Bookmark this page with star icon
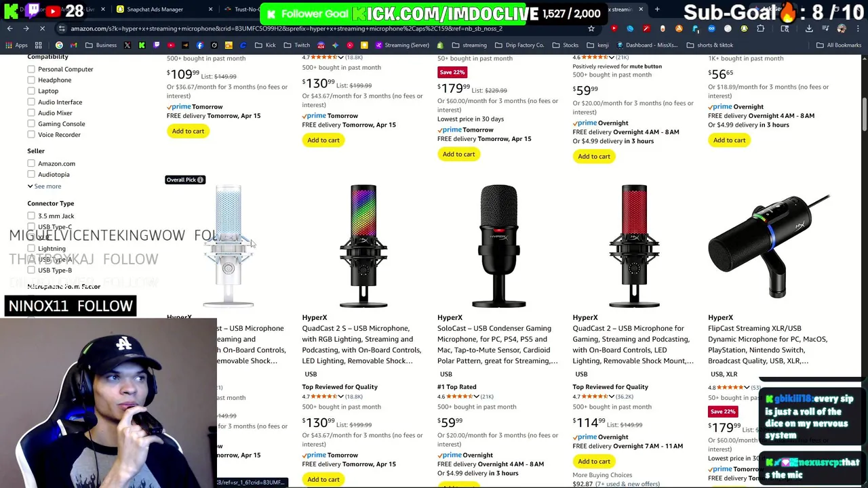 click(591, 28)
